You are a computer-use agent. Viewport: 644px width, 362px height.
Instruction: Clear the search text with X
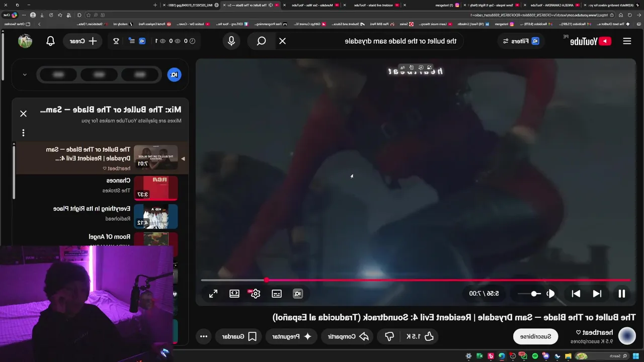click(283, 41)
